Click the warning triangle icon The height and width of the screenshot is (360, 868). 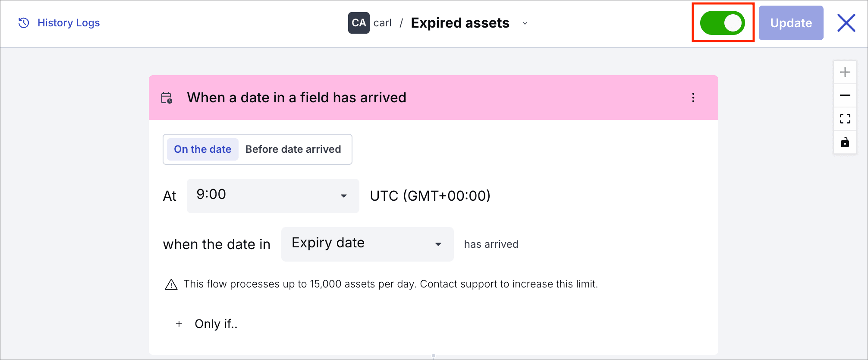pos(171,284)
